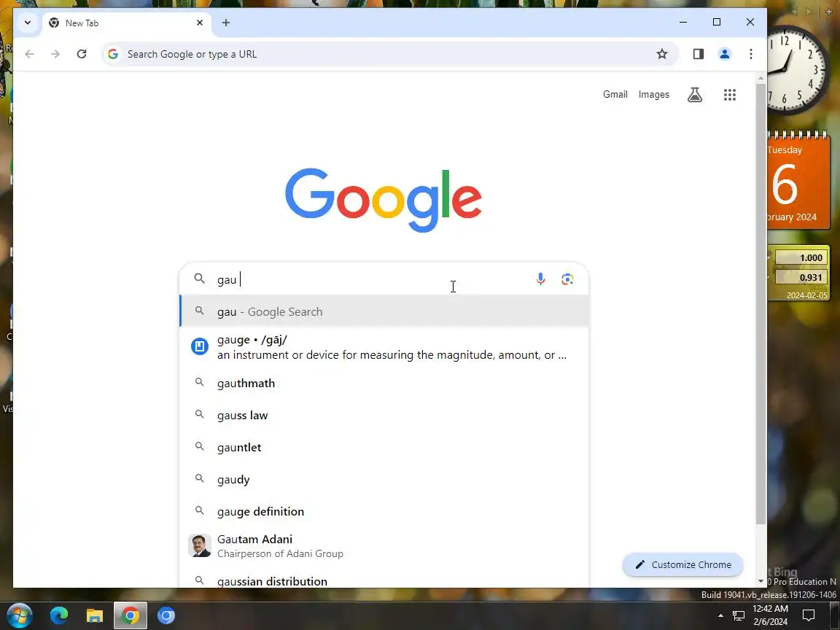This screenshot has width=840, height=630.
Task: Open the Images link
Action: click(x=653, y=94)
